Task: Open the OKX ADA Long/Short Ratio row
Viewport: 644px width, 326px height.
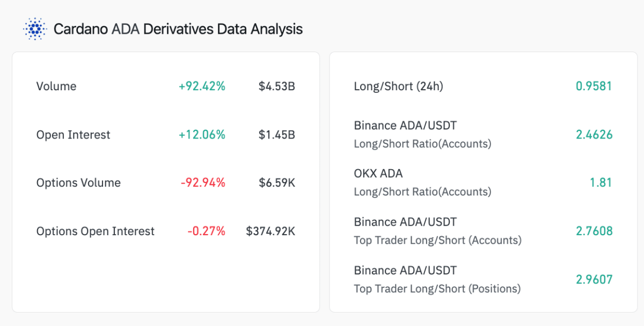Action: 422,183
